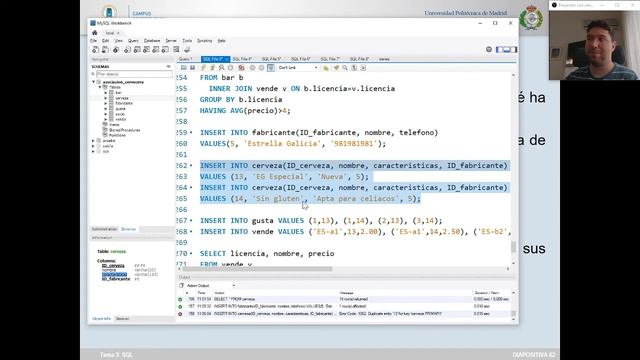This screenshot has height=360, width=640.
Task: Open the find panel magnifier icon
Action: pos(345,68)
